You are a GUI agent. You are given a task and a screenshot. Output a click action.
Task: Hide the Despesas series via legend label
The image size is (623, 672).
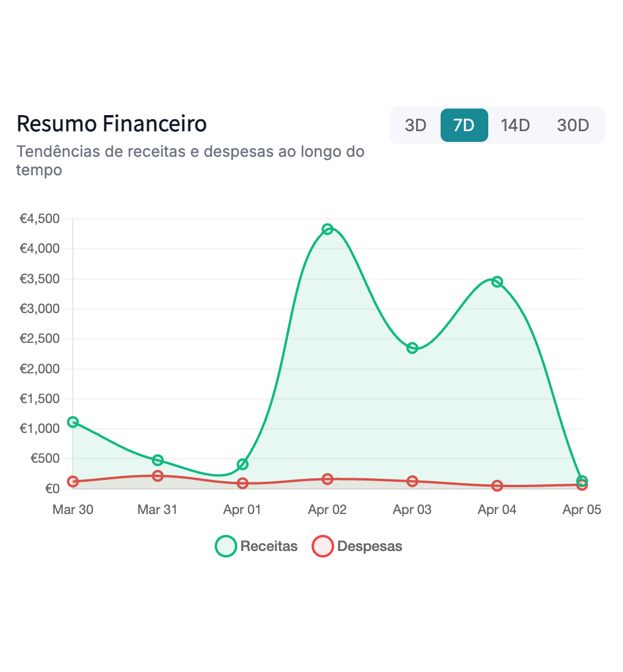370,546
